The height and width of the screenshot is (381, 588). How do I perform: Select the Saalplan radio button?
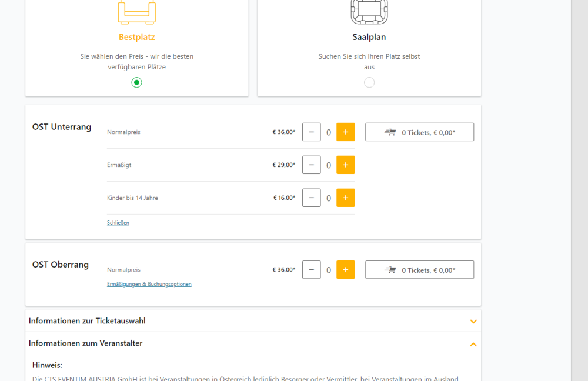point(369,82)
